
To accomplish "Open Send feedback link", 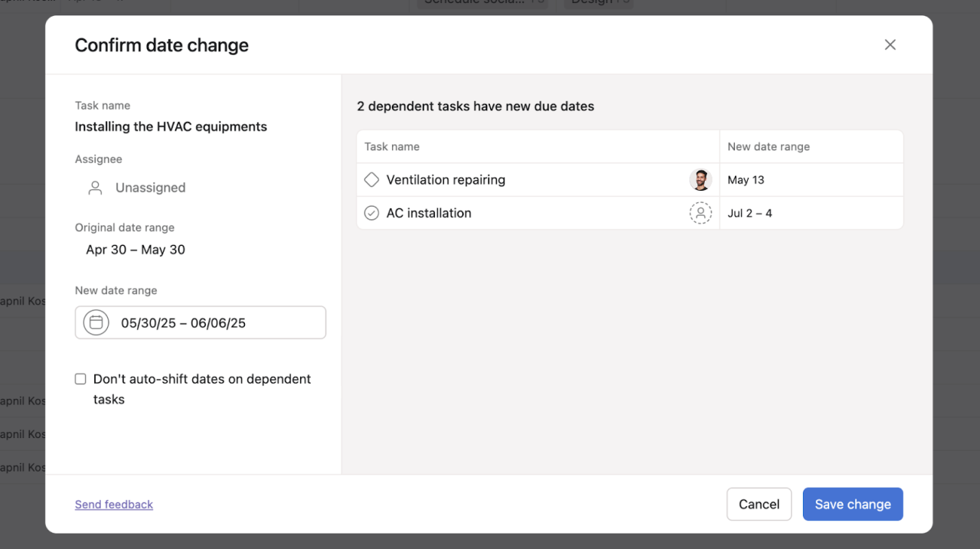I will pyautogui.click(x=113, y=504).
